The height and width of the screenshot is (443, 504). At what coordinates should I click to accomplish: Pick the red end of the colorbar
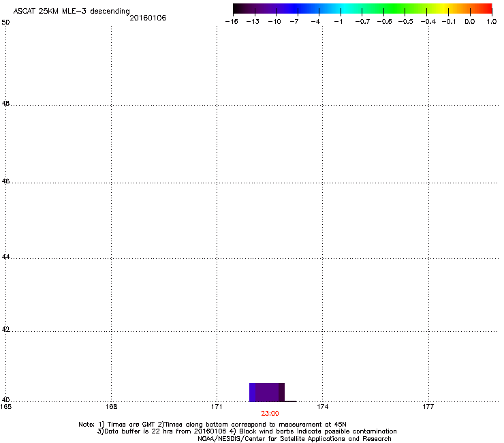(x=487, y=8)
